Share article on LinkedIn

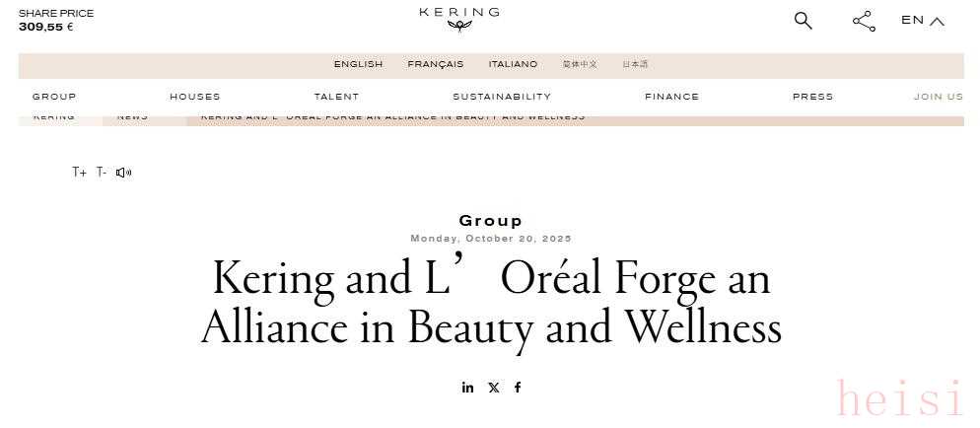click(x=467, y=388)
